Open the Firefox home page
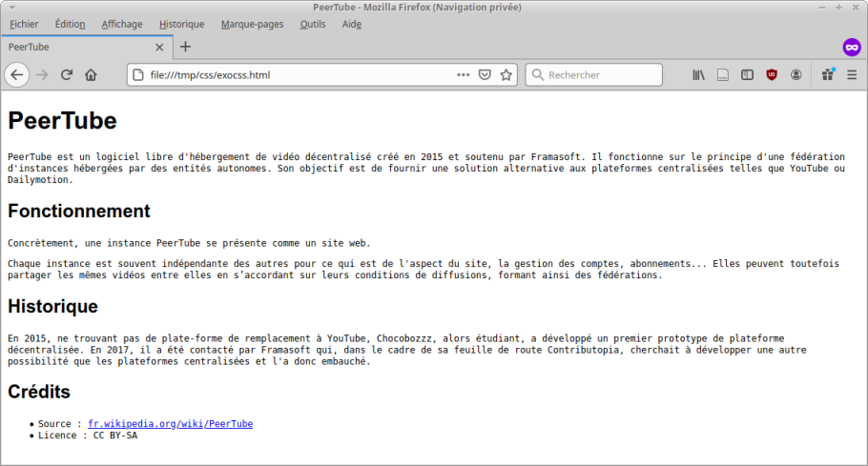Image resolution: width=868 pixels, height=466 pixels. tap(91, 74)
